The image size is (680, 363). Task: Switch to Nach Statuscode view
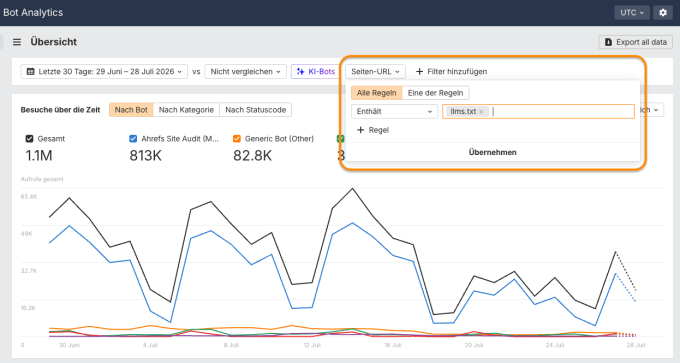point(255,110)
